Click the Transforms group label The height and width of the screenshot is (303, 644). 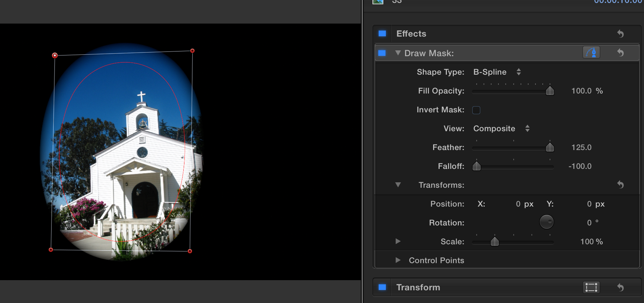pyautogui.click(x=441, y=185)
